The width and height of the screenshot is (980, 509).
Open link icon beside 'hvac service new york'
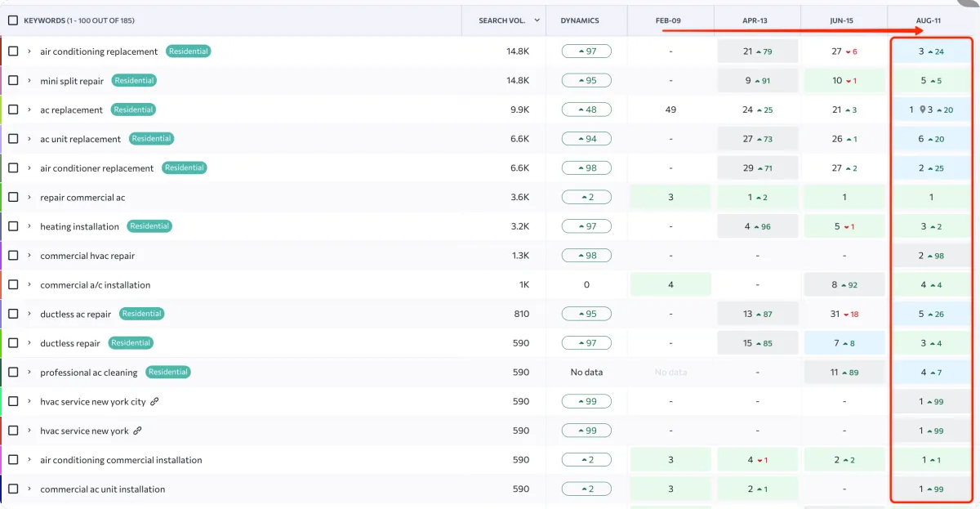[x=137, y=431]
